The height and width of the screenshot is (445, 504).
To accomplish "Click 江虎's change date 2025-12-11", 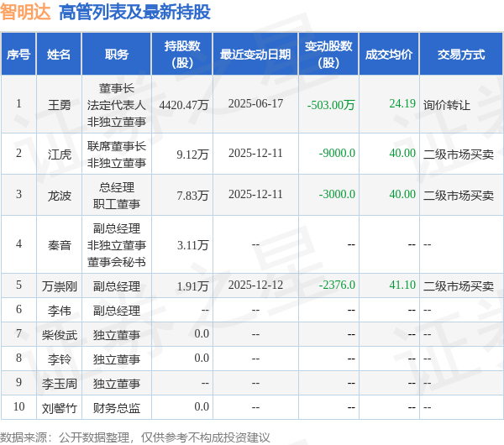I will coord(255,153).
